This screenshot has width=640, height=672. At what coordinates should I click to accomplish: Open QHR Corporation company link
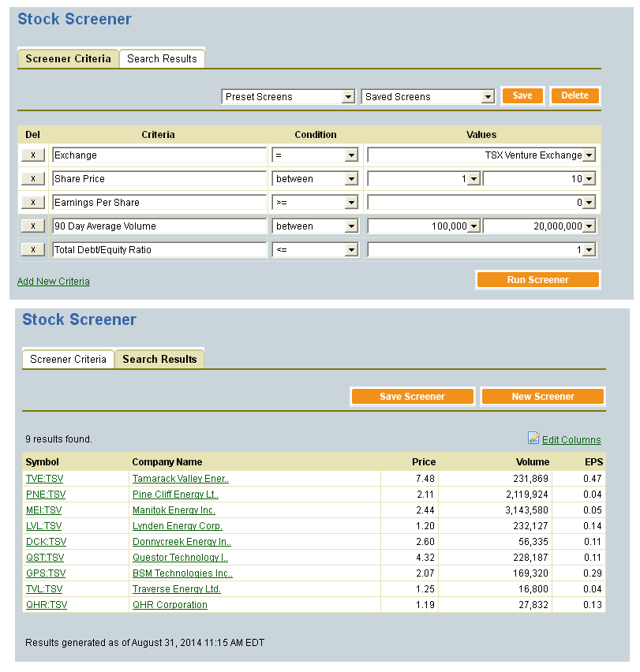170,605
